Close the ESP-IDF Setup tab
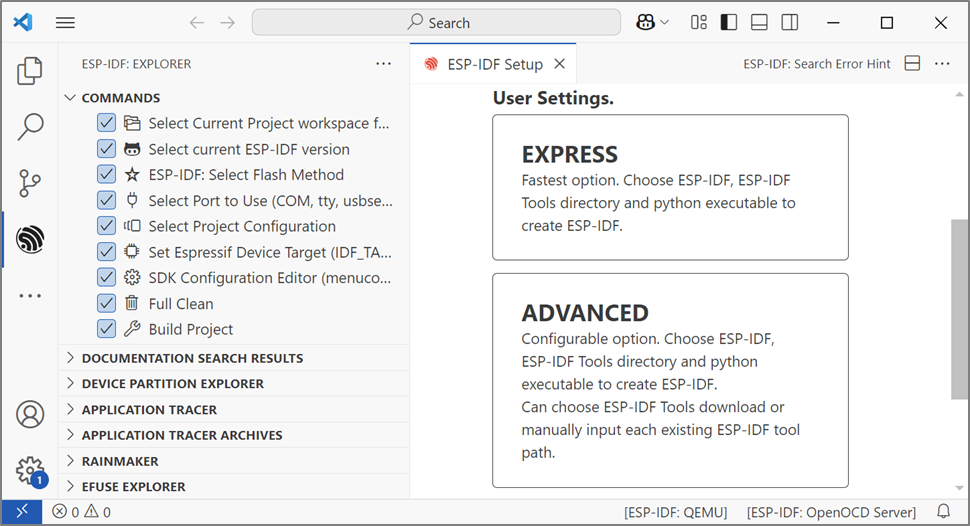Screen dimensions: 970x526 click(559, 64)
